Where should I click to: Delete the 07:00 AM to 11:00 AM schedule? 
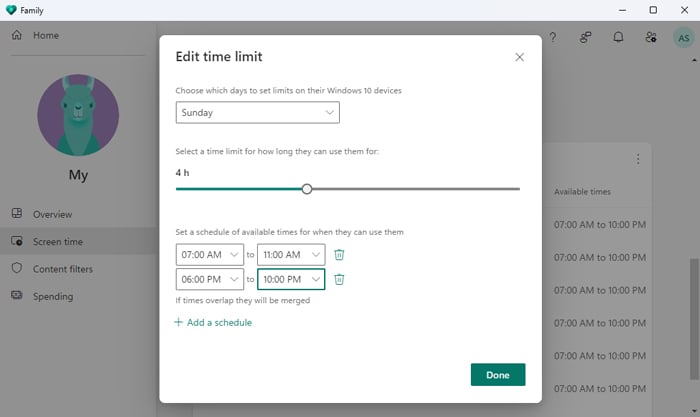point(339,254)
